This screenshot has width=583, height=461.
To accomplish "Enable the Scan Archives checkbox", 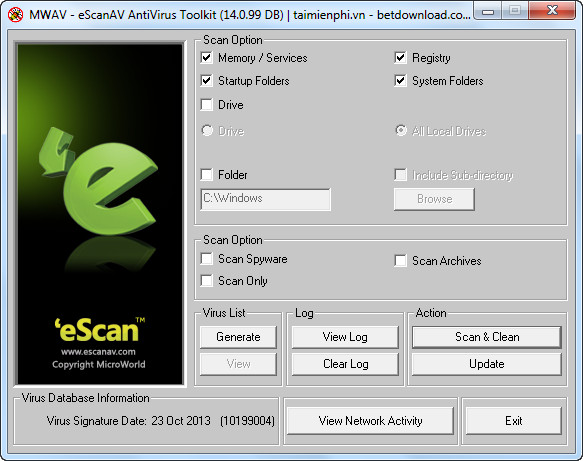I will [x=400, y=261].
